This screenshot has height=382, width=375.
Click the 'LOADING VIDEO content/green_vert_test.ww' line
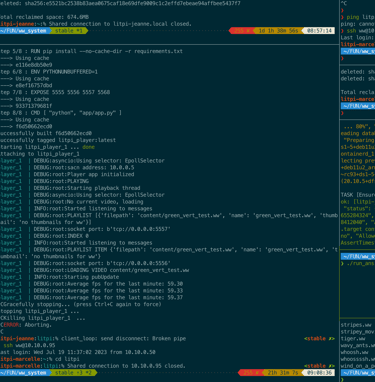coord(95,270)
